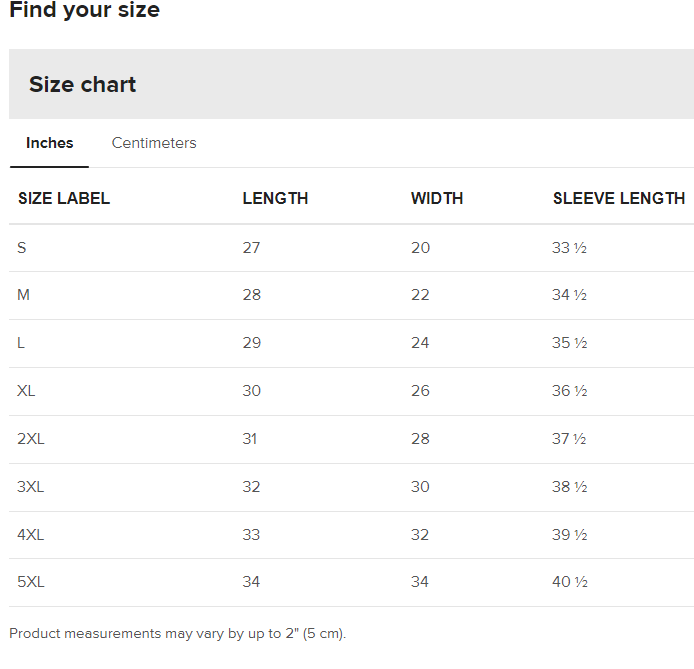694x669 pixels.
Task: Click the XL width value 26
Action: (x=420, y=391)
